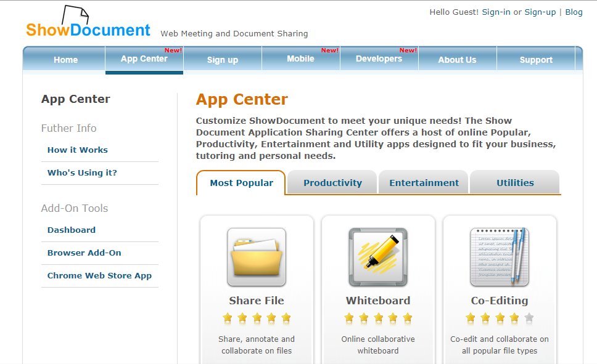Open the Blog link

[574, 12]
